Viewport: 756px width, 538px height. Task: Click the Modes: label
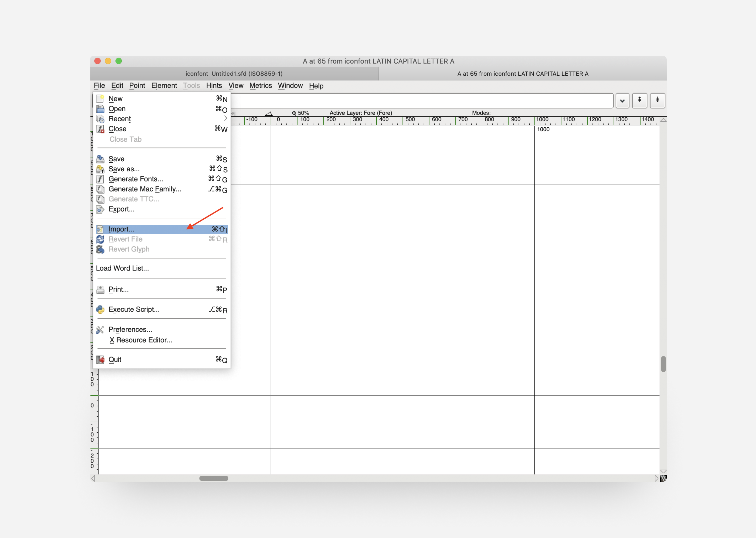pos(481,113)
